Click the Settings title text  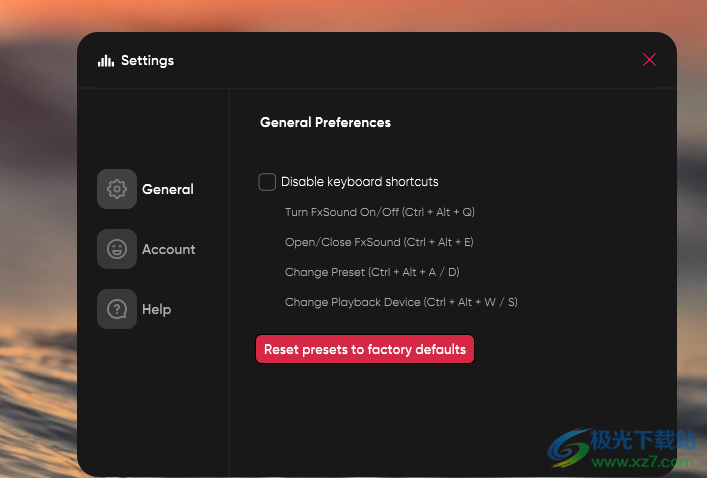pos(147,60)
